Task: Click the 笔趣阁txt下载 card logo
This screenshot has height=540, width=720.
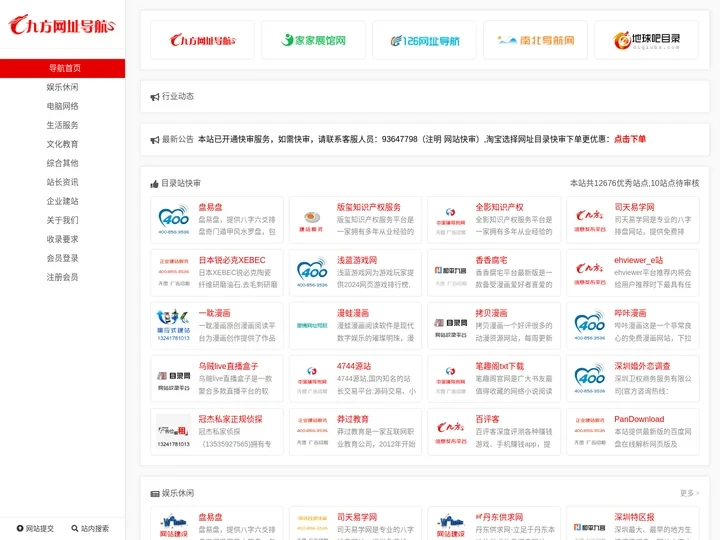Action: (x=450, y=378)
